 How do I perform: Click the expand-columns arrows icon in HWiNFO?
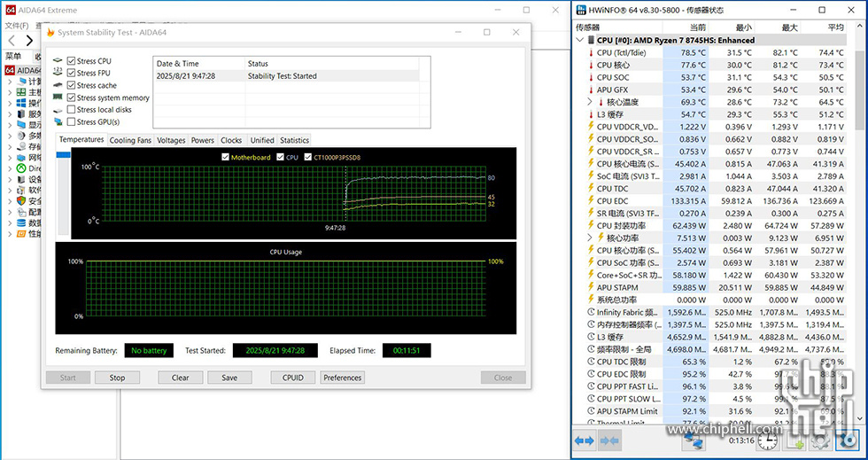(x=584, y=441)
